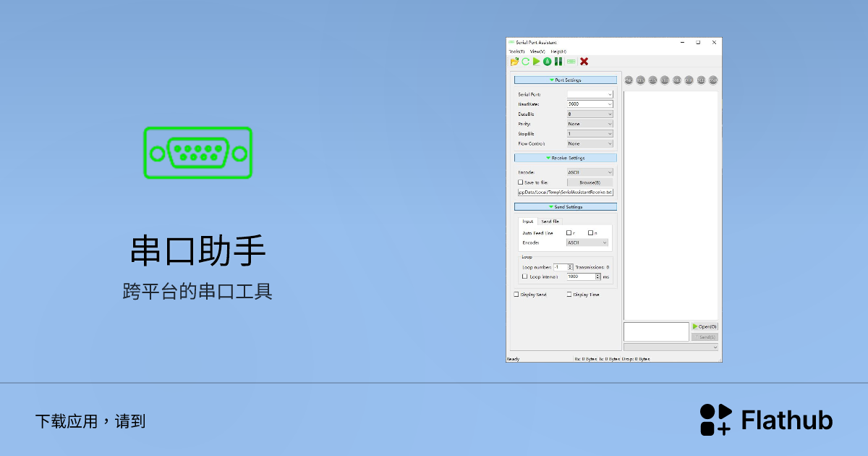Enable the Save to file checkbox
868x456 pixels.
pyautogui.click(x=520, y=182)
